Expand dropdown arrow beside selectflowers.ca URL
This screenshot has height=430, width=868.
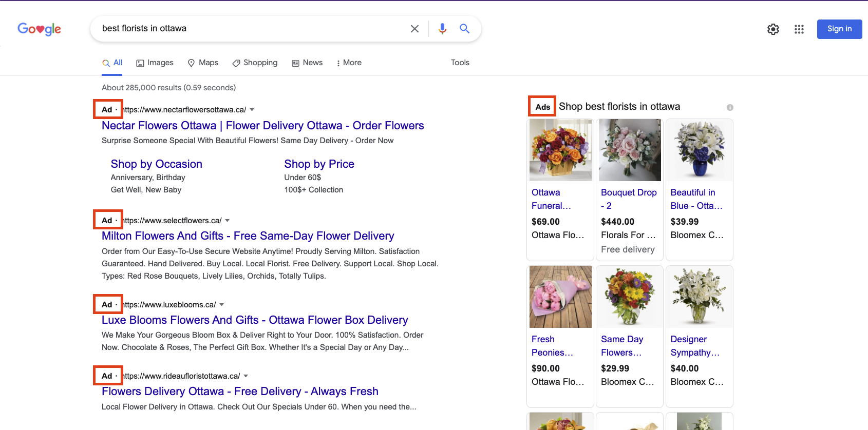tap(228, 221)
